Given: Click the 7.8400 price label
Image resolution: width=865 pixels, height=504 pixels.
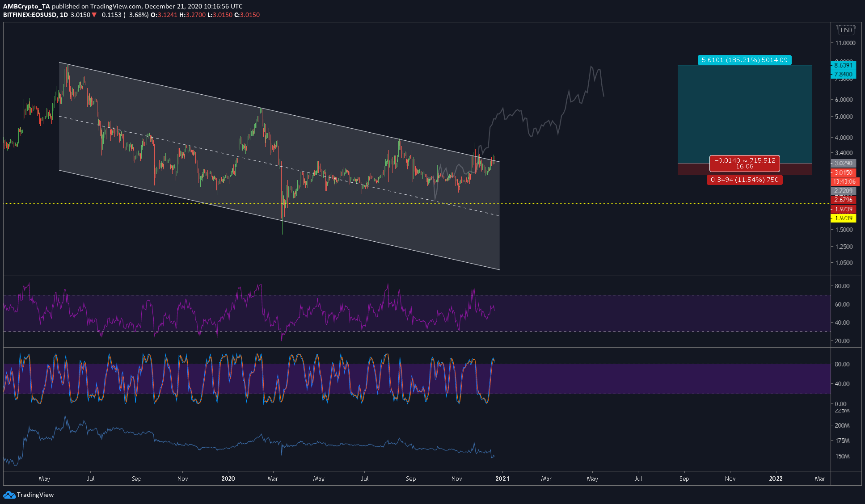Looking at the screenshot, I should coord(843,74).
